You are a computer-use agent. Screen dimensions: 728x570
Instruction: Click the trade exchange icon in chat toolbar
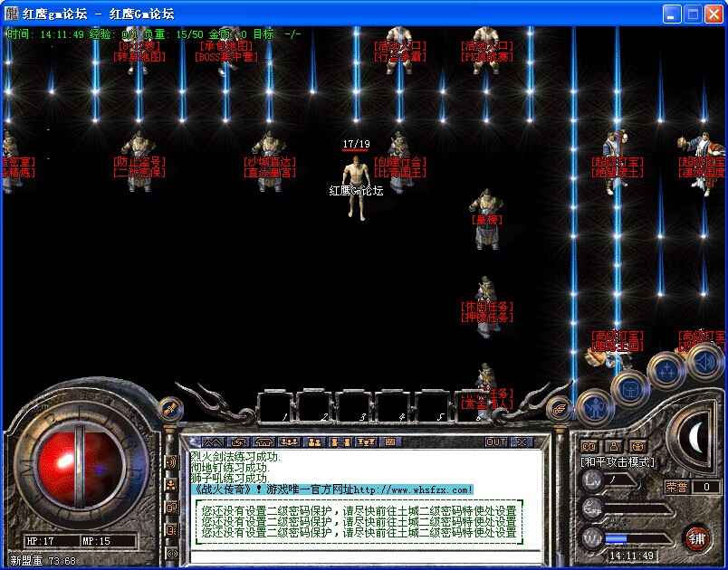point(340,442)
